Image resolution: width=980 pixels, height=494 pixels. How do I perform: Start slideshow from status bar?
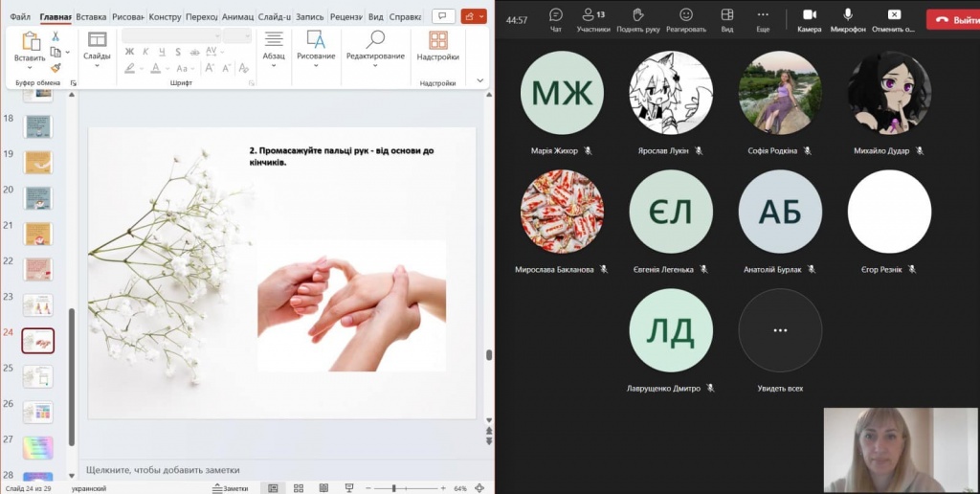pyautogui.click(x=347, y=488)
